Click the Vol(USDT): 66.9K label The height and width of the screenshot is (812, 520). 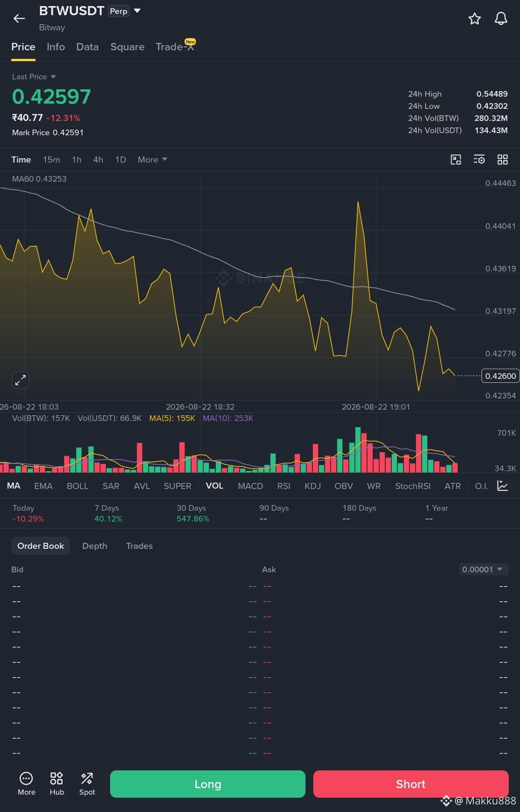110,418
